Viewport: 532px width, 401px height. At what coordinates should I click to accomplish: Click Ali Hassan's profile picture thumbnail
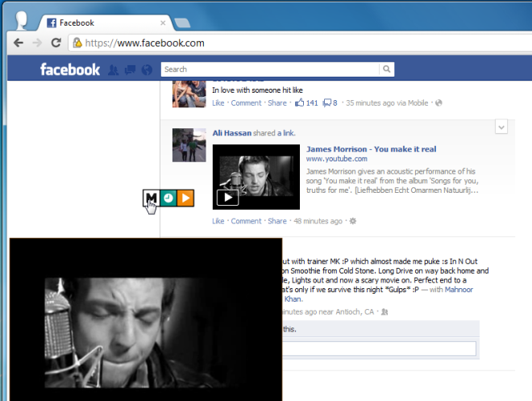[x=189, y=145]
